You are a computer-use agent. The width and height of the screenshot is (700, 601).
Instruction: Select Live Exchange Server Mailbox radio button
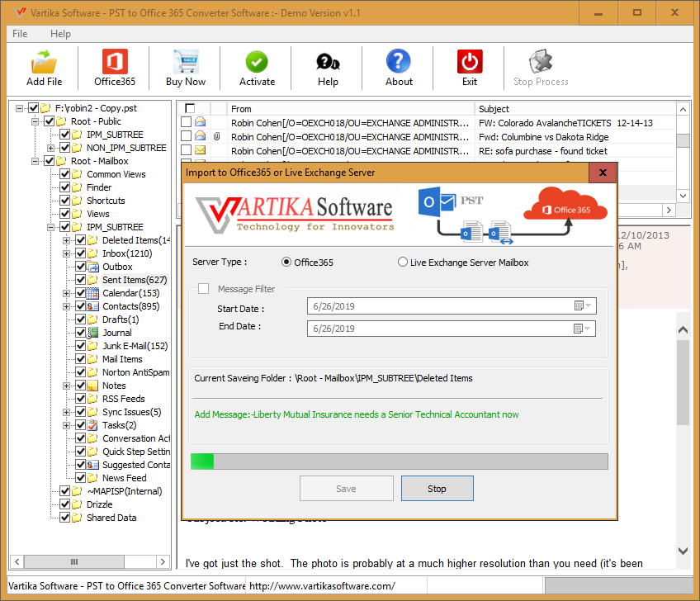[x=403, y=262]
